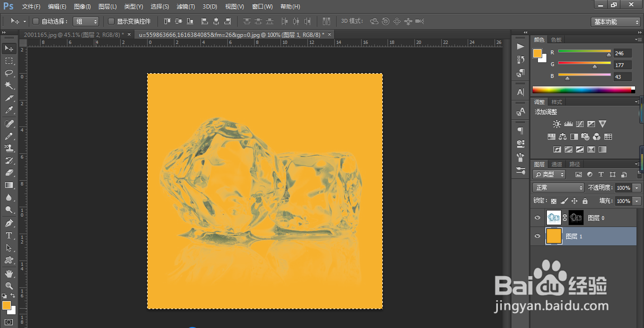Toggle lock image pixels brush icon
Viewport: 644px width, 328px height.
point(564,201)
